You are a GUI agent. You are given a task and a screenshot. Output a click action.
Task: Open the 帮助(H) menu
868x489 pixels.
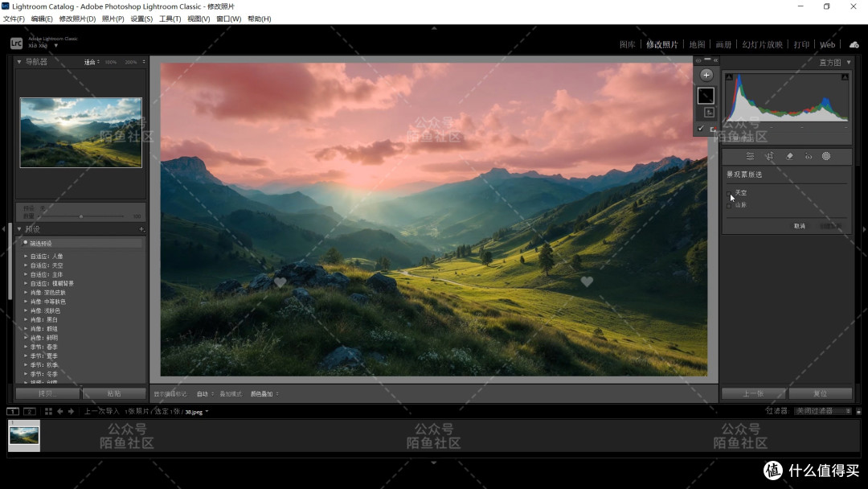point(260,18)
